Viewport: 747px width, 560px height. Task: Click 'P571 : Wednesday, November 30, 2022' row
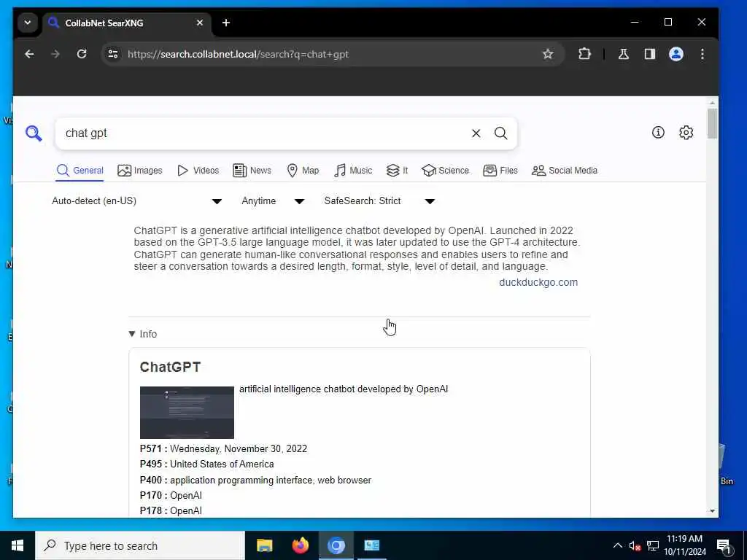pos(223,448)
